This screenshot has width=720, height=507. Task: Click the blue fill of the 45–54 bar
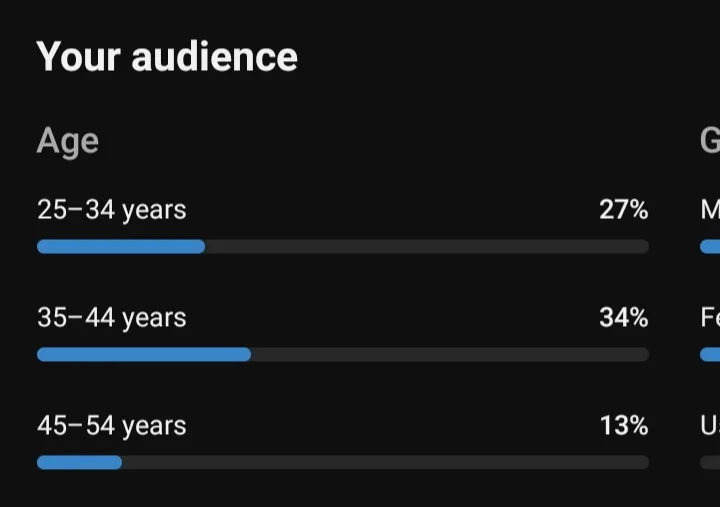[79, 462]
